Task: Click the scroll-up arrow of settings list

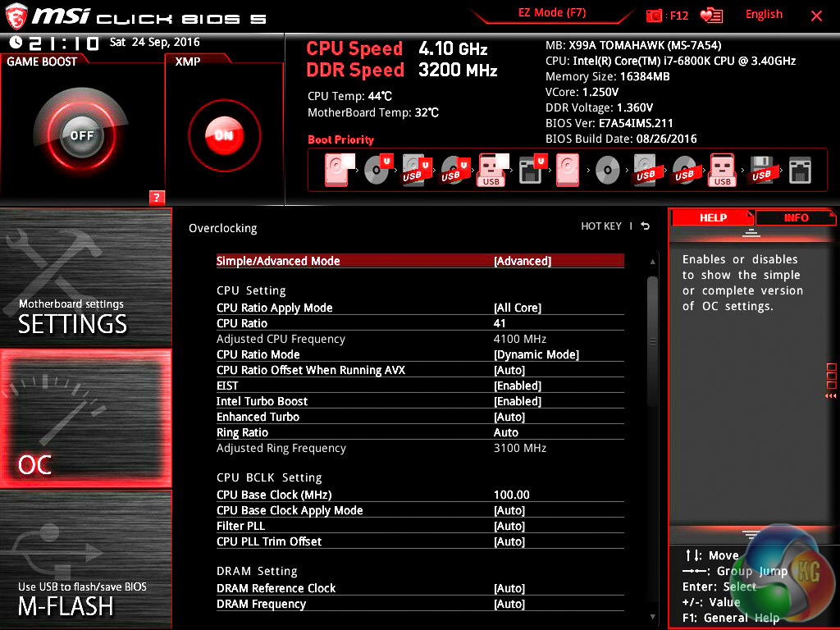Action: point(652,262)
